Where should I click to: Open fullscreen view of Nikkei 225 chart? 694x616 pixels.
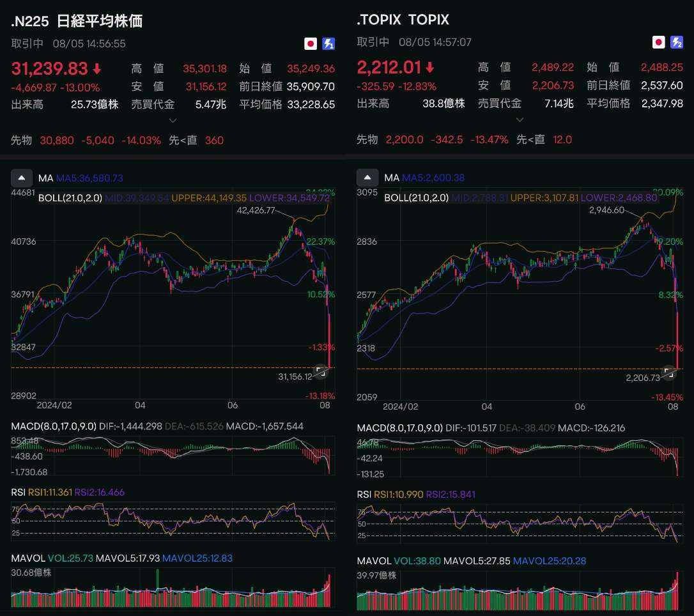pyautogui.click(x=321, y=369)
